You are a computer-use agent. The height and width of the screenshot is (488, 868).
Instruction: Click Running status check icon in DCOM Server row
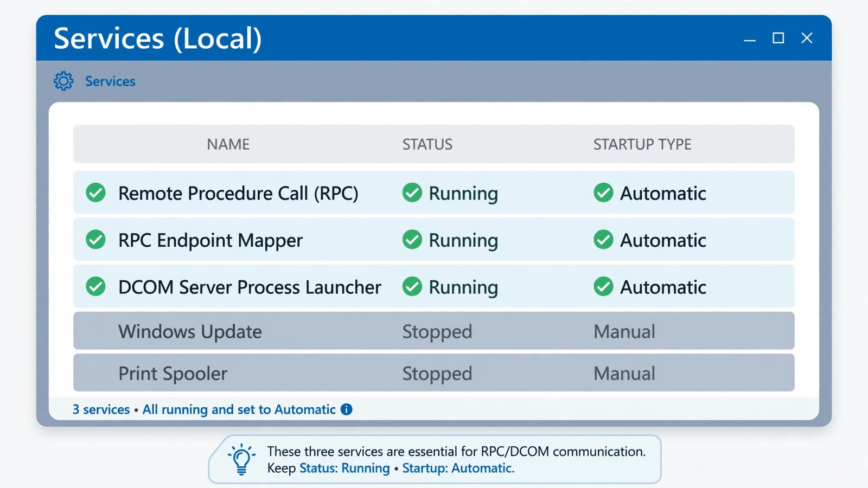(x=412, y=286)
